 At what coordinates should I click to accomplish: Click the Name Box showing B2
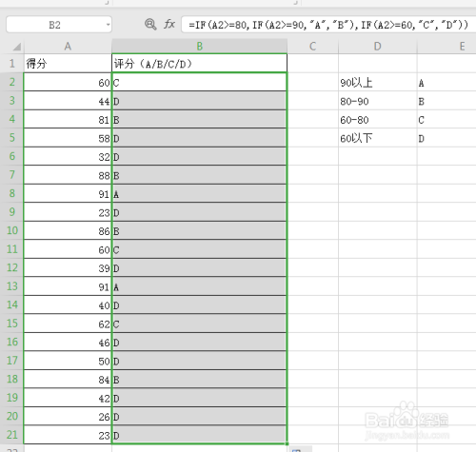tap(59, 25)
